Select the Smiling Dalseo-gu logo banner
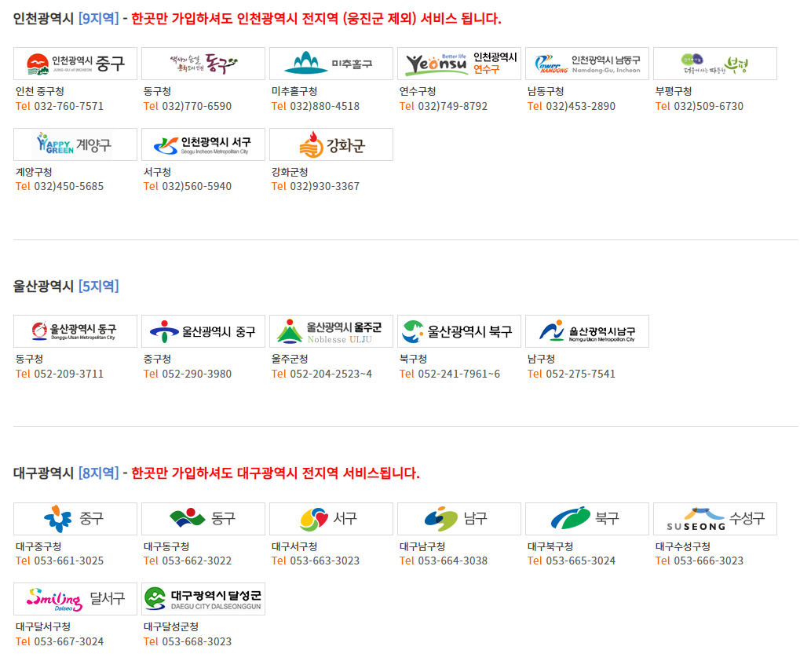This screenshot has width=800, height=672. [x=75, y=599]
